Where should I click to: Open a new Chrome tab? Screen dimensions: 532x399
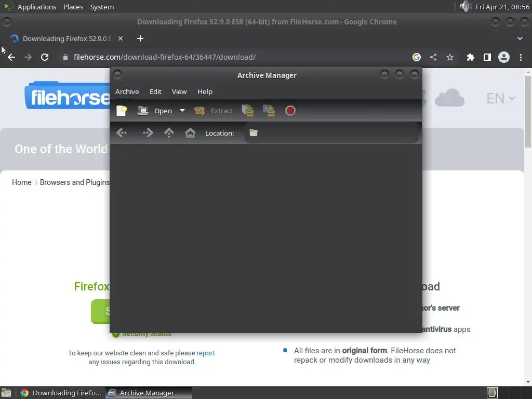coord(140,38)
